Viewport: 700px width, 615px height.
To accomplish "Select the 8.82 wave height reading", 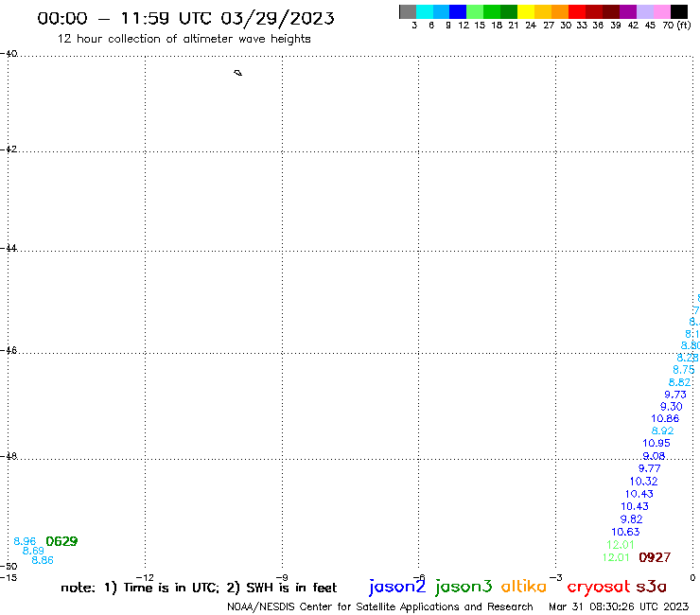I will (x=679, y=382).
